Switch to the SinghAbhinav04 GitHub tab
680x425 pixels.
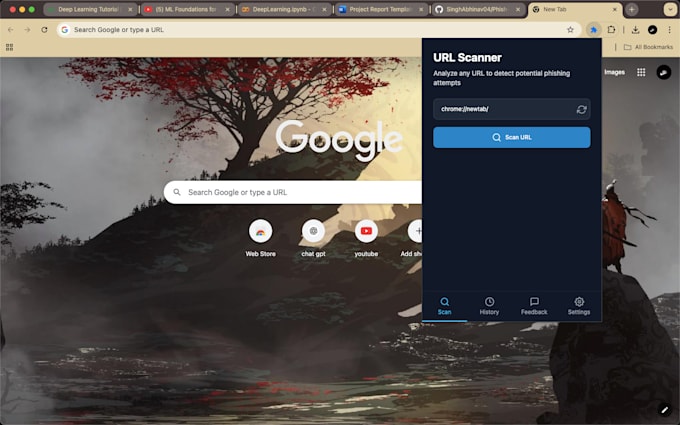click(479, 9)
